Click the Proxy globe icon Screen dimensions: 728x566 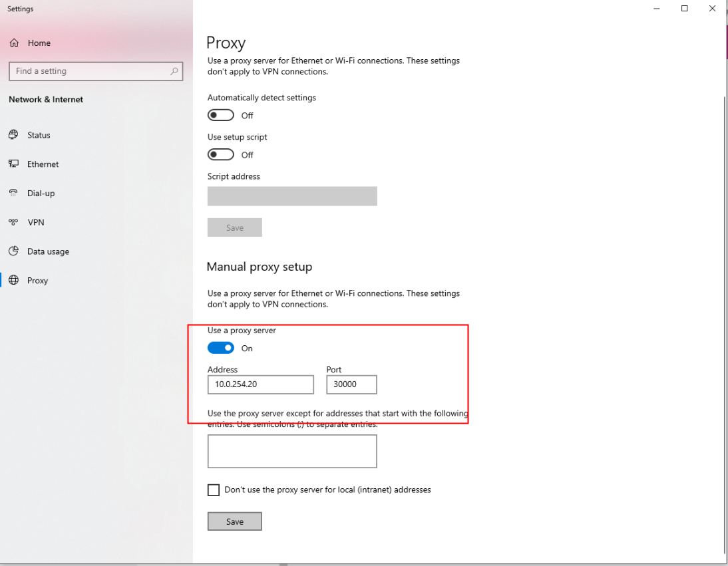pyautogui.click(x=13, y=281)
